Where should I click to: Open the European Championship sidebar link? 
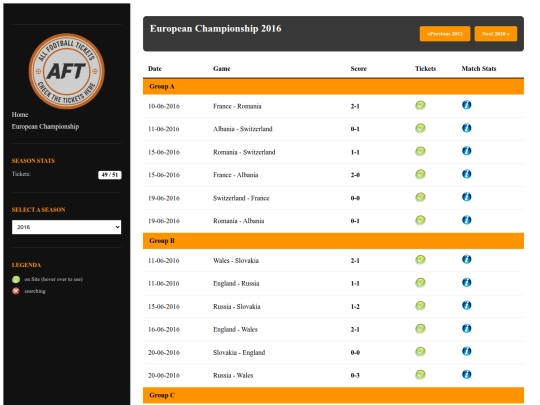point(45,126)
